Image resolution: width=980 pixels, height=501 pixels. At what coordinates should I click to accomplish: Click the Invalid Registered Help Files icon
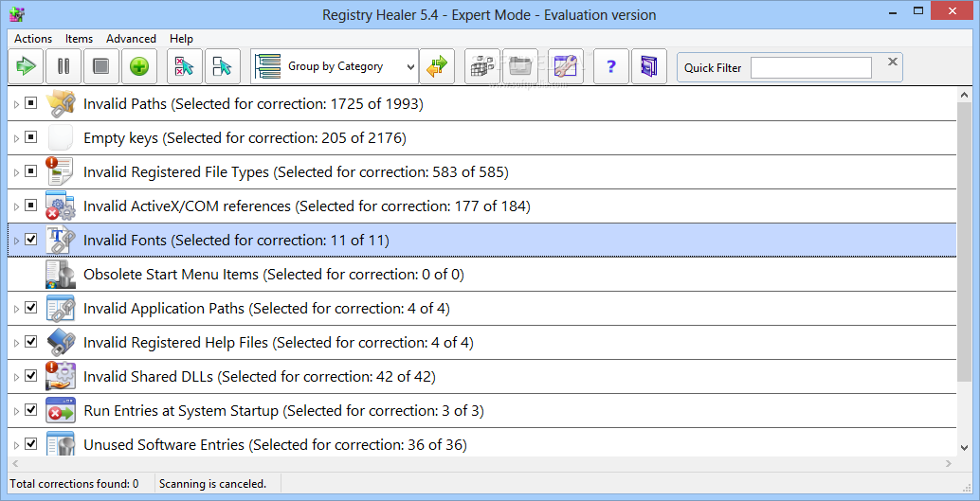coord(61,342)
